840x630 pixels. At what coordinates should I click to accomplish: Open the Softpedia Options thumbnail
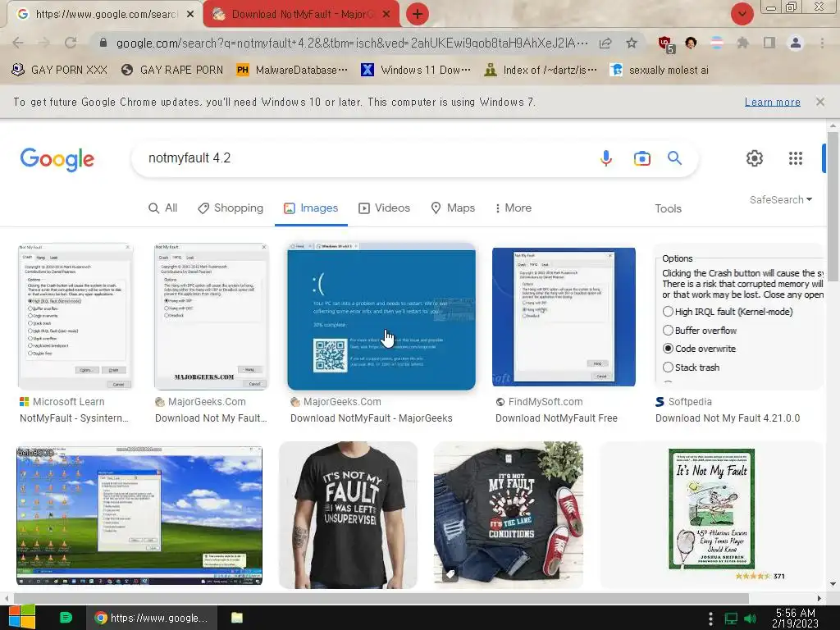tap(739, 317)
